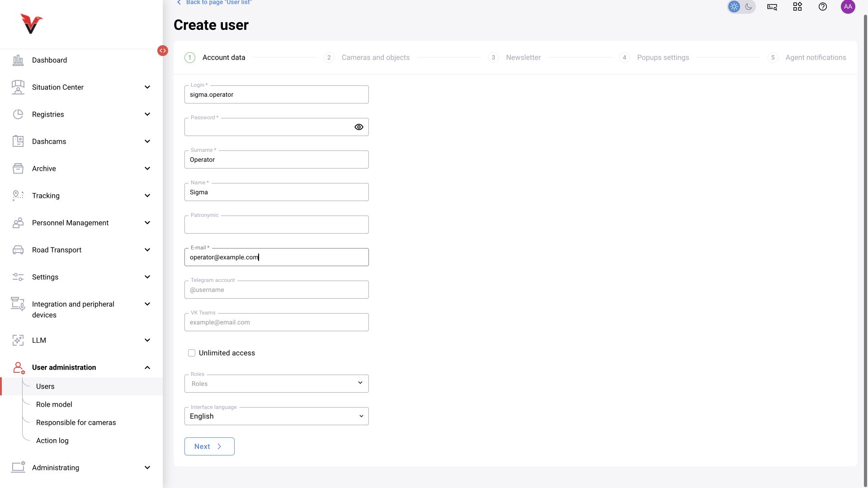868x488 pixels.
Task: Go back to page User list
Action: [x=214, y=2]
